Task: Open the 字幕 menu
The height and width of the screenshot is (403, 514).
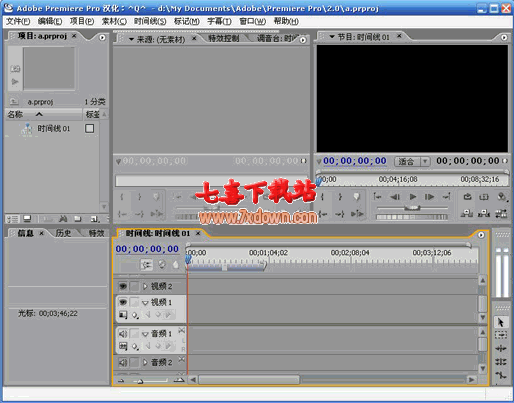Action: (219, 21)
